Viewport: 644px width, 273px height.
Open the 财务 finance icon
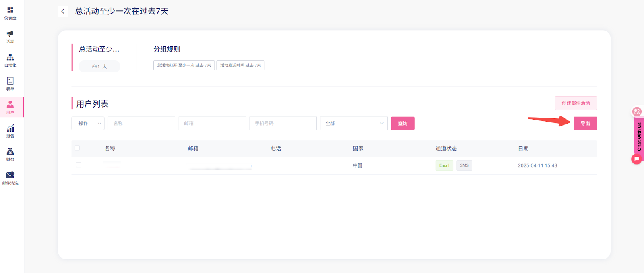[10, 152]
